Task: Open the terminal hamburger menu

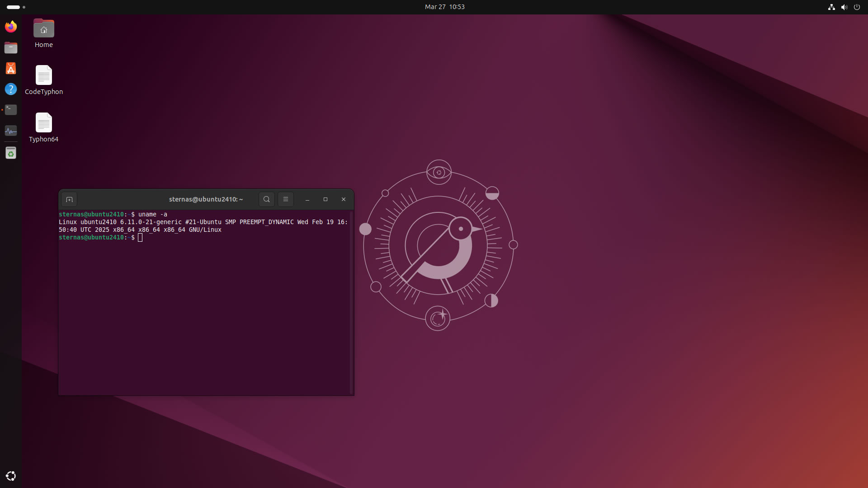Action: point(285,199)
